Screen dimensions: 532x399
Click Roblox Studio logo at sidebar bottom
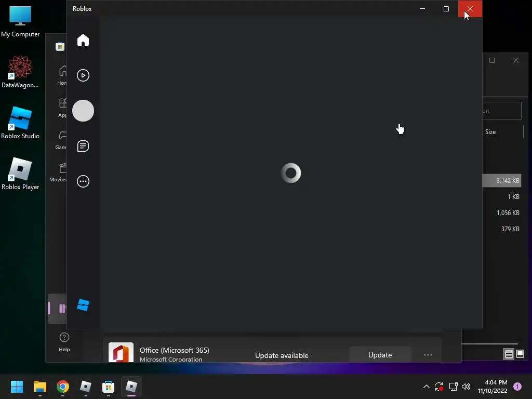click(x=83, y=305)
